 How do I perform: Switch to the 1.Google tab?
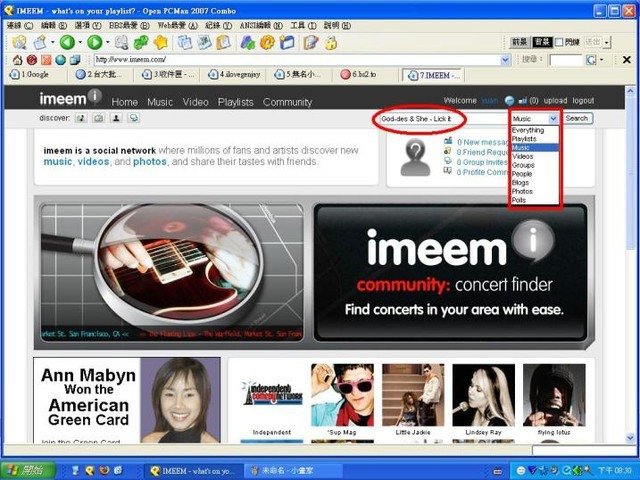pyautogui.click(x=34, y=75)
